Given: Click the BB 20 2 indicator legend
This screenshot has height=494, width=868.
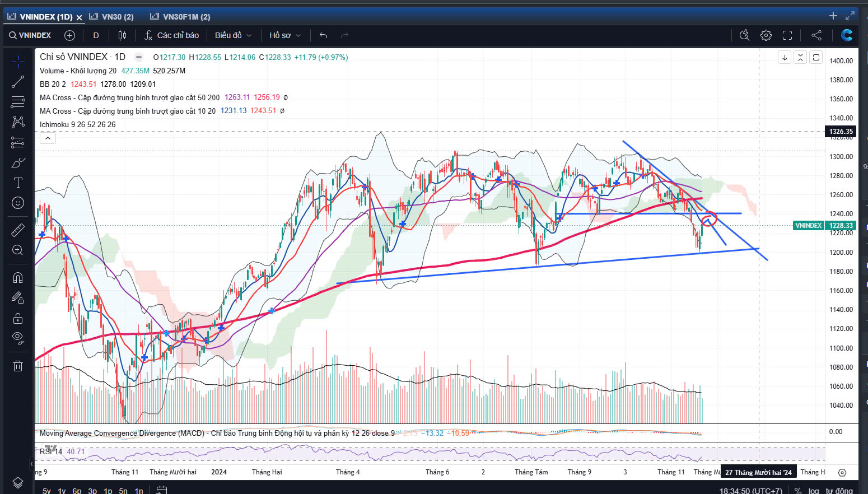Looking at the screenshot, I should 53,84.
